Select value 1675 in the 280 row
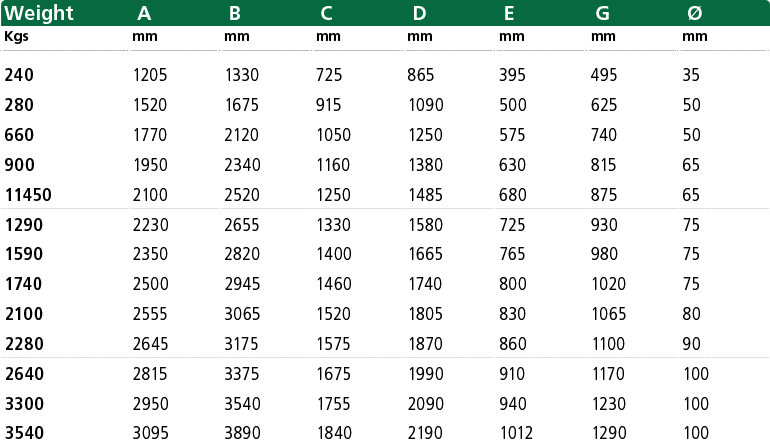Screen dimensions: 770x444 click(x=242, y=105)
